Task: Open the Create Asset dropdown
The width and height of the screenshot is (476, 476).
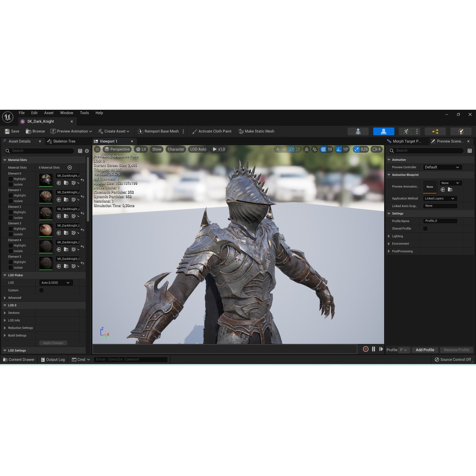Action: (114, 131)
